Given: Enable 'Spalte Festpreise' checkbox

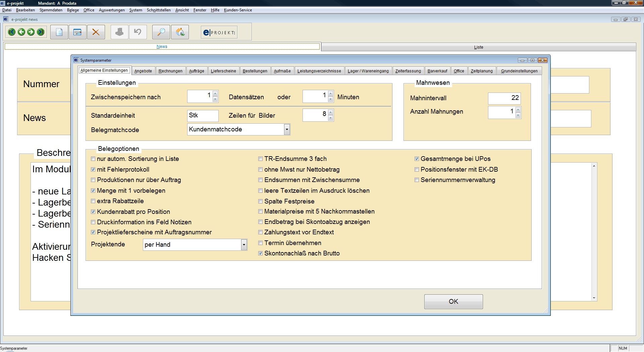Looking at the screenshot, I should tap(260, 201).
